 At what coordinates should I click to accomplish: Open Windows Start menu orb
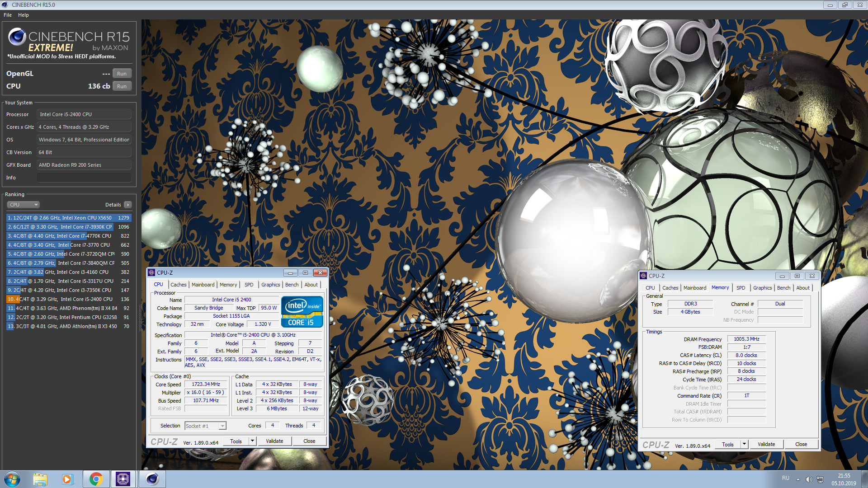pos(12,479)
